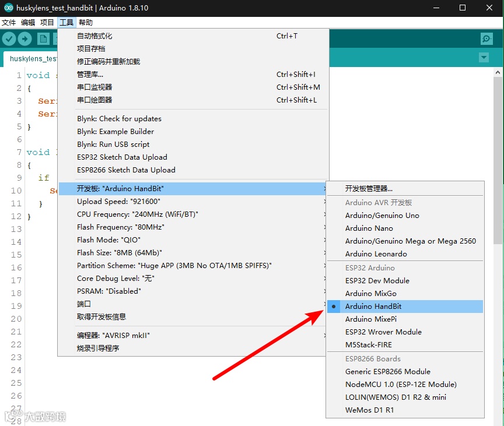Open the 文件 menu

coord(9,23)
